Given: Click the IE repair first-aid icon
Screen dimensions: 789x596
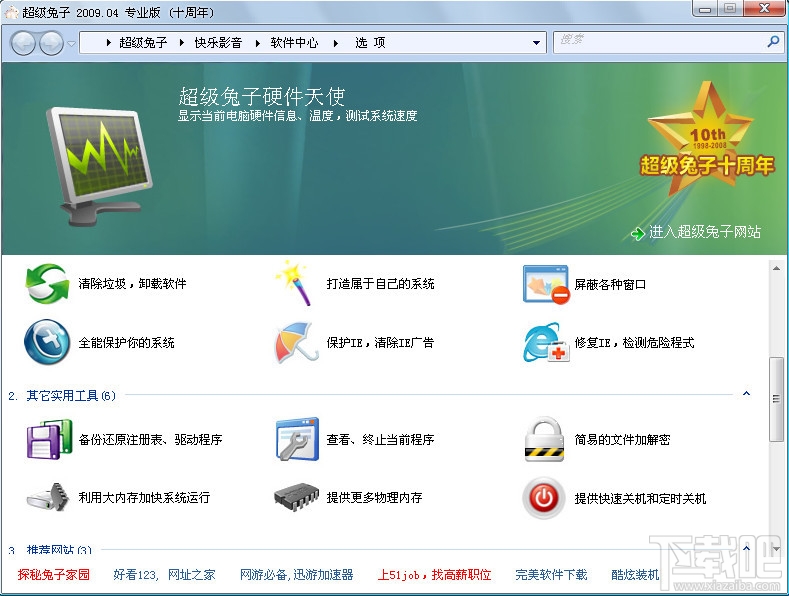Looking at the screenshot, I should pos(546,343).
